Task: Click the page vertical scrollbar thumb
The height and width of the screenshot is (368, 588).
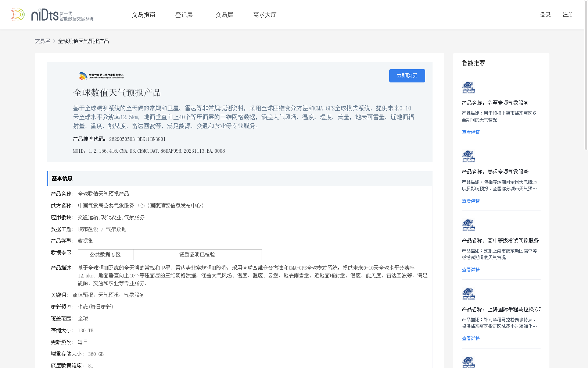Action: click(x=586, y=75)
